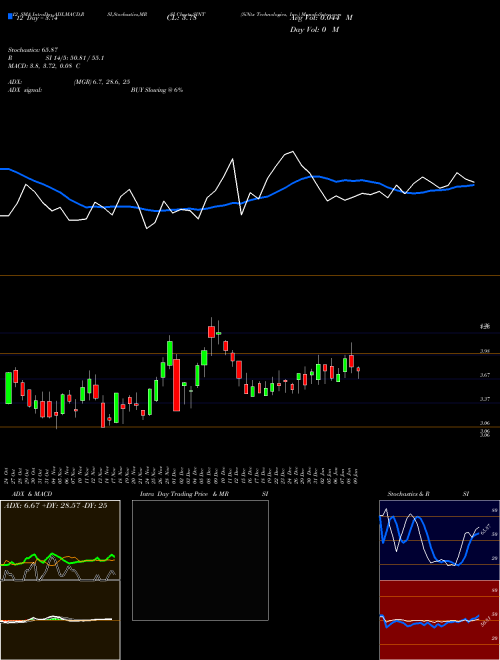Click the first green candlestick at far left
500x660 pixels.
point(8,388)
